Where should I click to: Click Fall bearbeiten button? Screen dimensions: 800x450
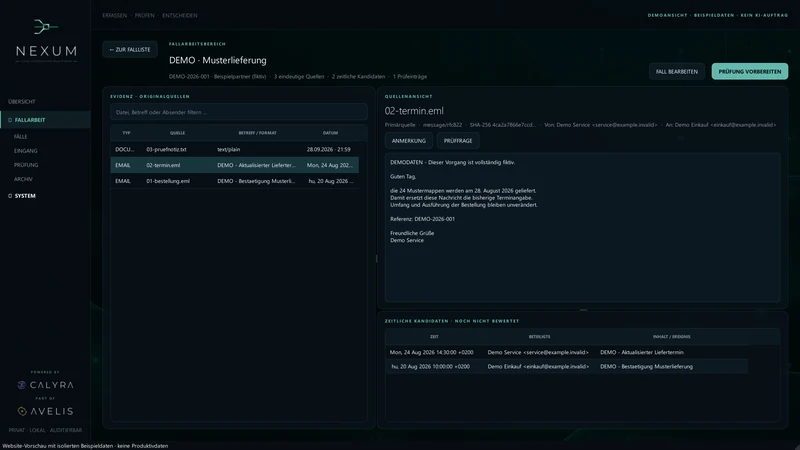coord(677,71)
